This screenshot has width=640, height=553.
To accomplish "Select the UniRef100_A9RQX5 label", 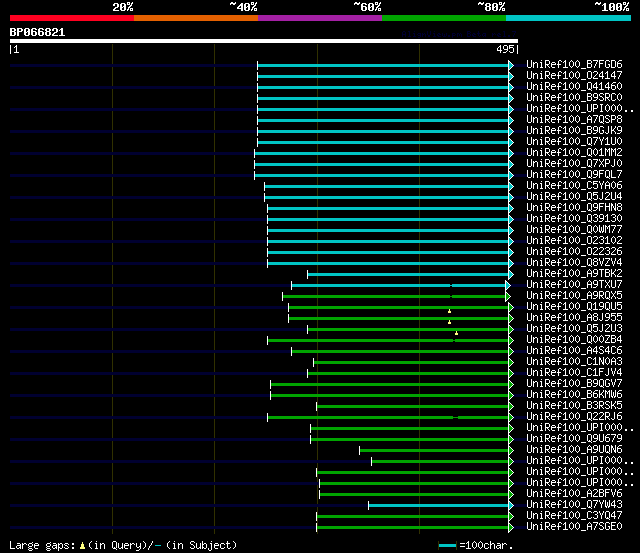I will click(x=574, y=296).
